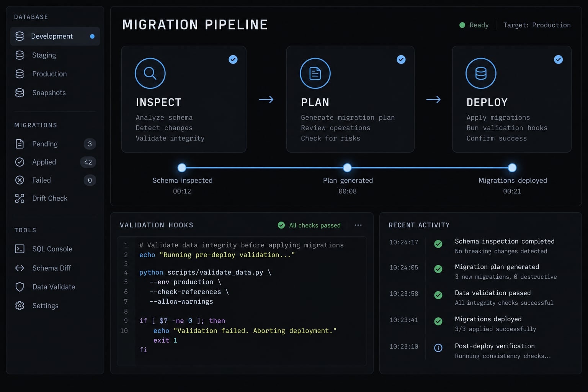The image size is (588, 392).
Task: Click line number 9 in code gutter
Action: [126, 321]
